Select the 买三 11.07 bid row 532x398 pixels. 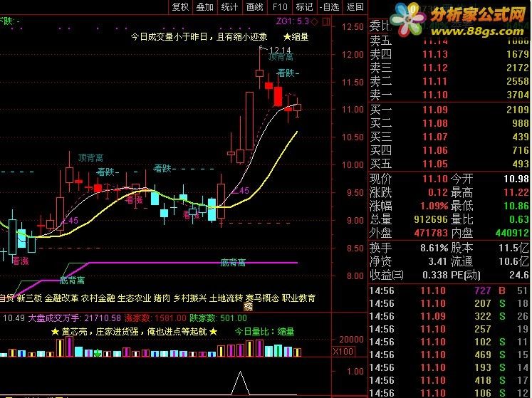pyautogui.click(x=449, y=137)
